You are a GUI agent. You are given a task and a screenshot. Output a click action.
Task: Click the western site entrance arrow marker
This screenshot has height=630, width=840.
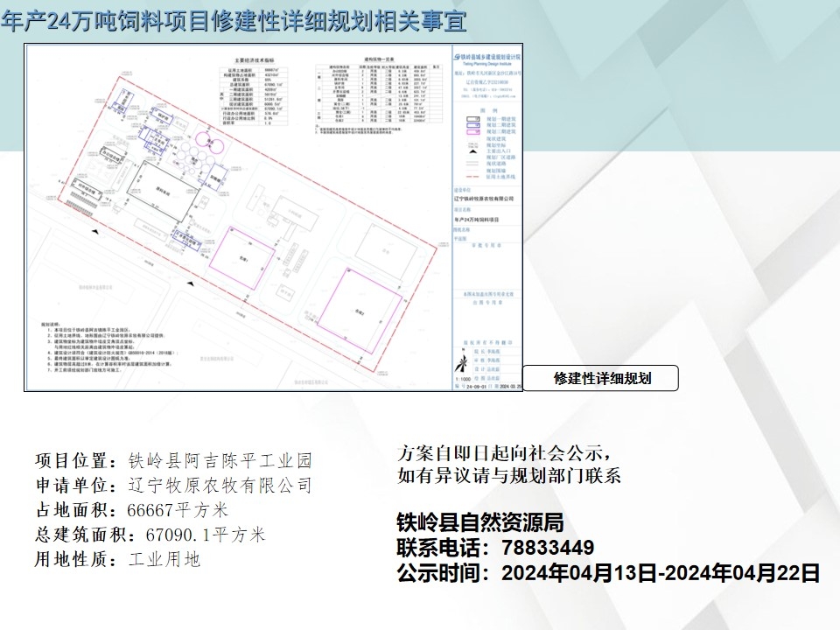pos(95,231)
